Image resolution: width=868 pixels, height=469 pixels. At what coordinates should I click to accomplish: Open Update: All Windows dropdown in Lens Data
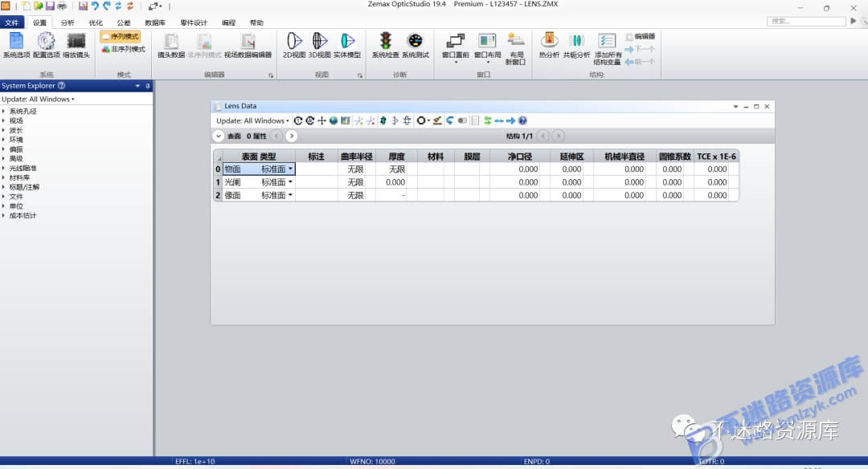pos(252,120)
